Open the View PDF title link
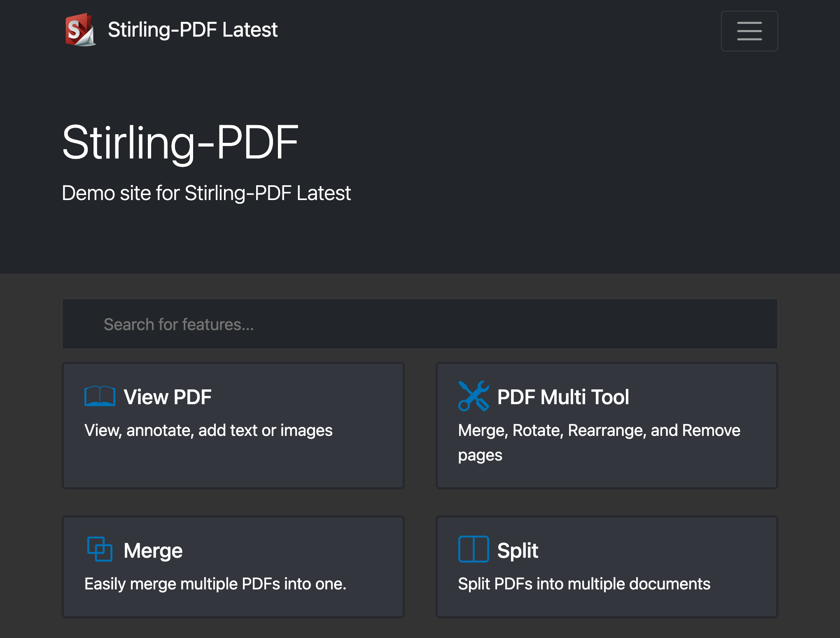840x638 pixels. coord(167,397)
